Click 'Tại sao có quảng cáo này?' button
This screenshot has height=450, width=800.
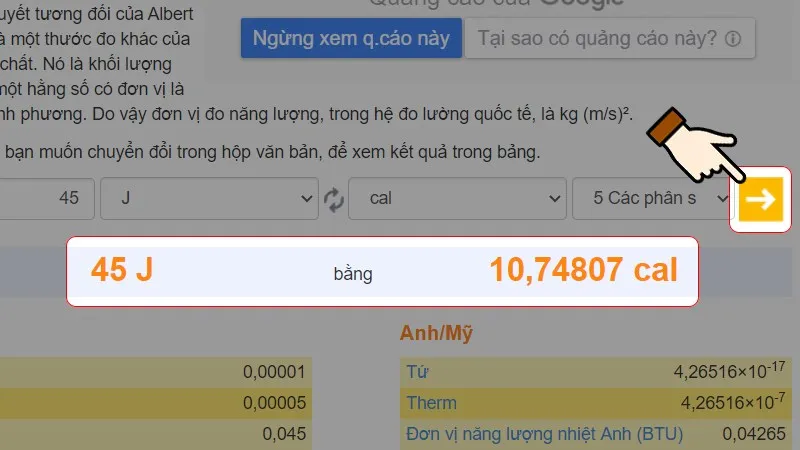(610, 38)
